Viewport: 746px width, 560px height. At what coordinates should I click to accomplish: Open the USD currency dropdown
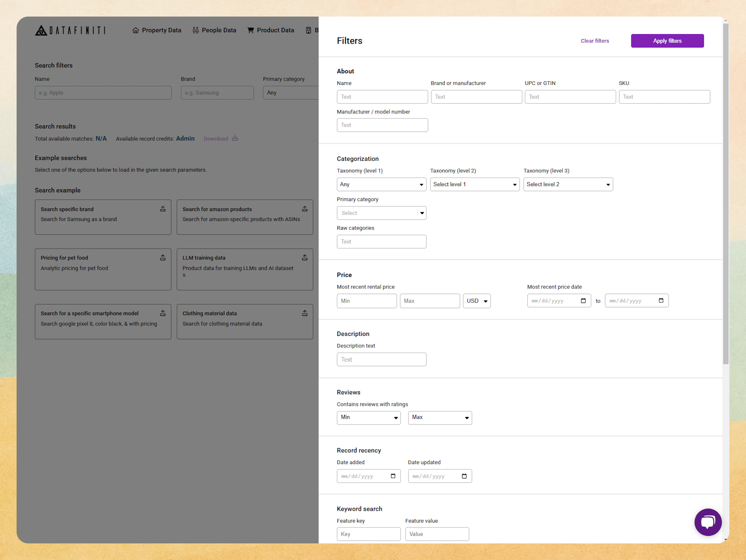(477, 301)
